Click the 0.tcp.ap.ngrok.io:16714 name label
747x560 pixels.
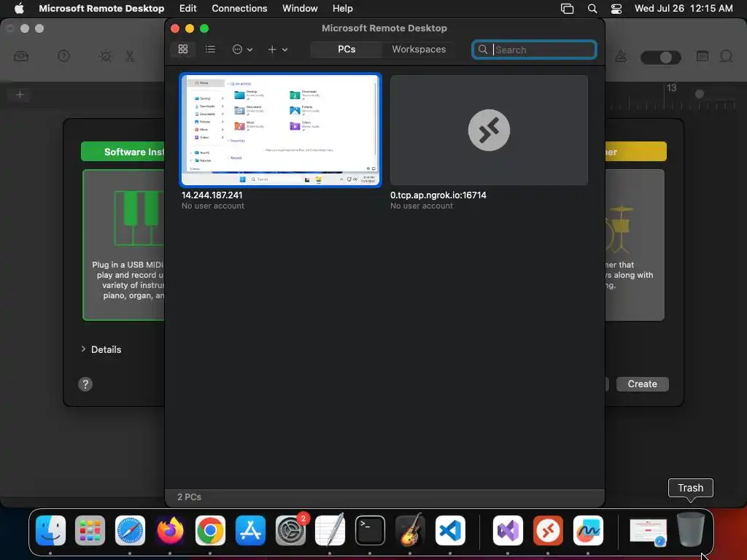click(x=438, y=195)
